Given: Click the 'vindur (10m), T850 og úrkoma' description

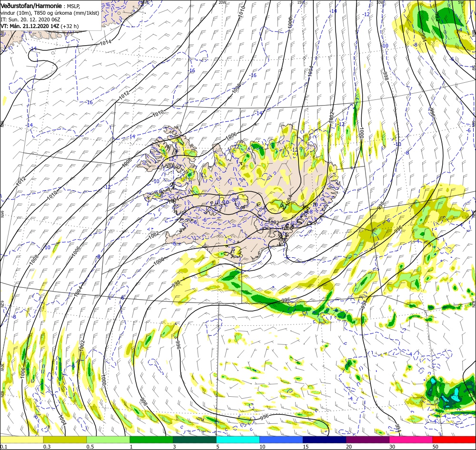Looking at the screenshot, I should (50, 13).
